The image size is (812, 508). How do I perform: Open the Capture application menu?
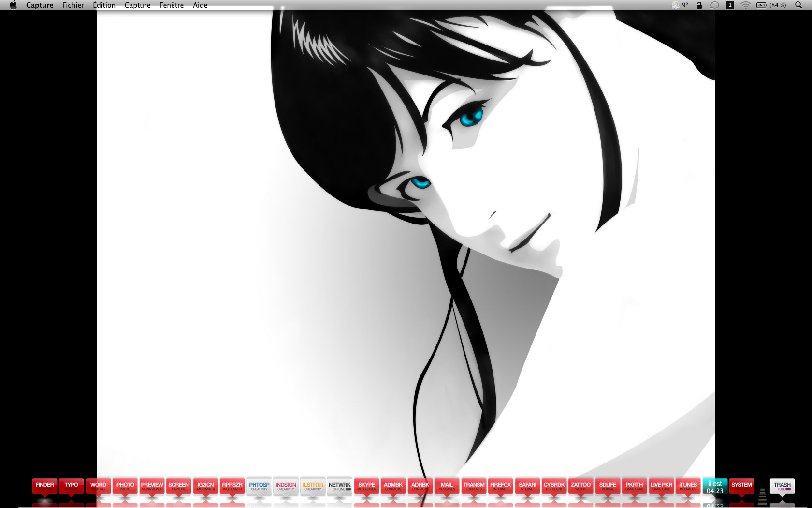[40, 5]
